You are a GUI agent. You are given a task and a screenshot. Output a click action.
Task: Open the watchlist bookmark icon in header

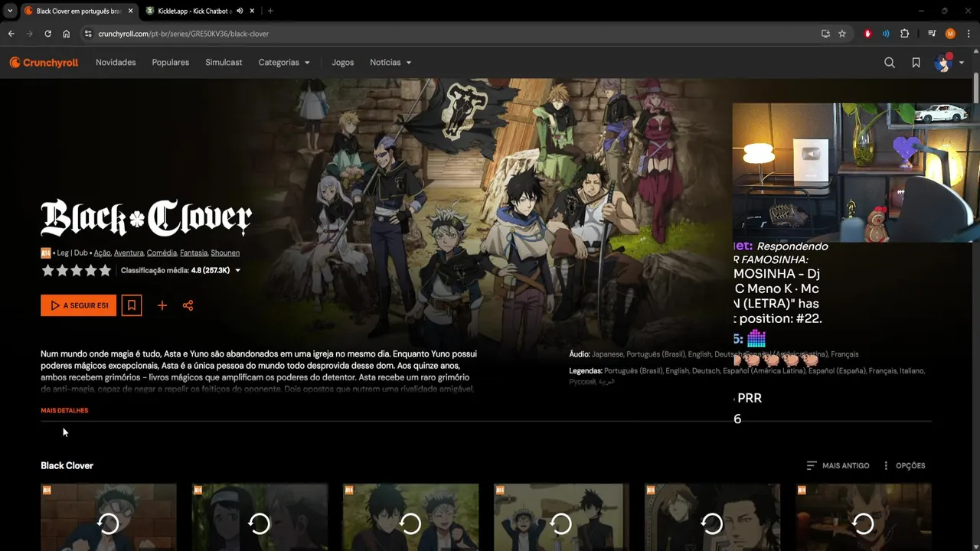(916, 63)
